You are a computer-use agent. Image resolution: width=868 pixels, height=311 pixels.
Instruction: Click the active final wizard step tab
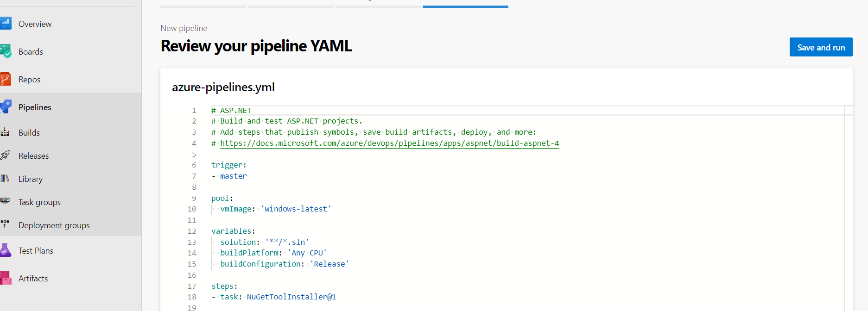(x=465, y=6)
